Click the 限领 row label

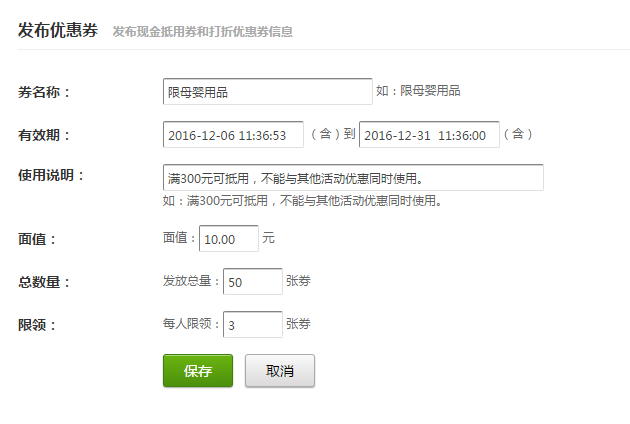(x=38, y=325)
